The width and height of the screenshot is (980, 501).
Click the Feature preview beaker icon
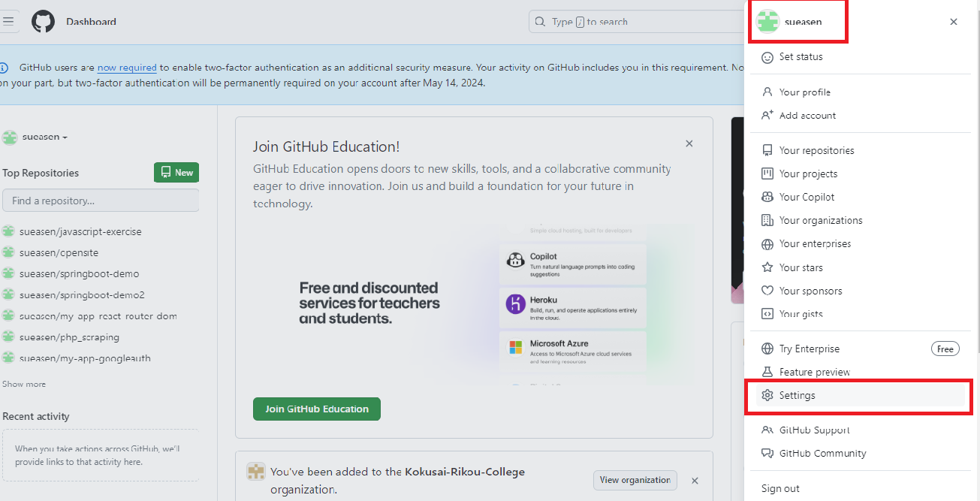coord(767,372)
